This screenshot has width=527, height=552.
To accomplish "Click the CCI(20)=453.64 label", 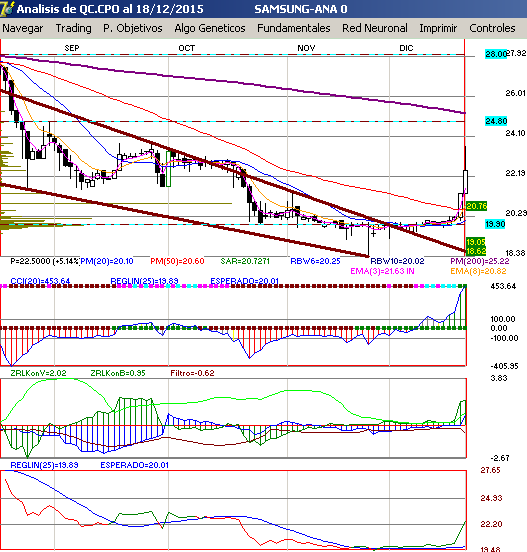I will 40,281.
